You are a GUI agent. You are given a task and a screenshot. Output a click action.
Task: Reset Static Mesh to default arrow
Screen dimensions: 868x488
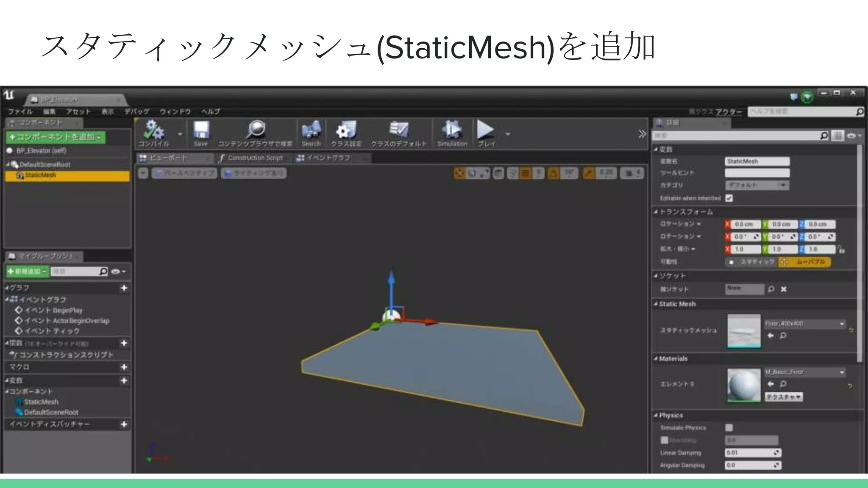pos(851,330)
